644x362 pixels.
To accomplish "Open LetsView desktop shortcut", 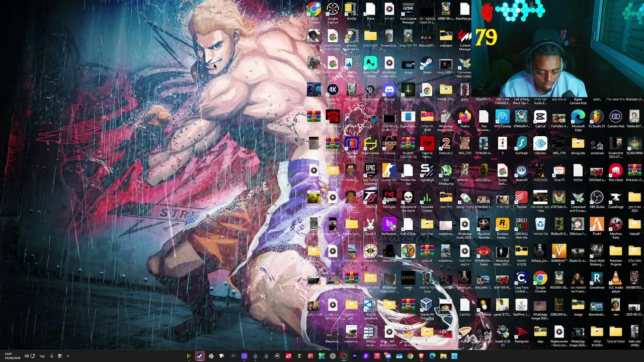I will [x=540, y=147].
